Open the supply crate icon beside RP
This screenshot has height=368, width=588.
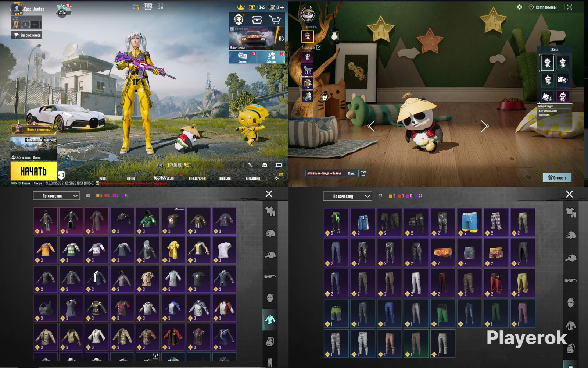[x=257, y=20]
